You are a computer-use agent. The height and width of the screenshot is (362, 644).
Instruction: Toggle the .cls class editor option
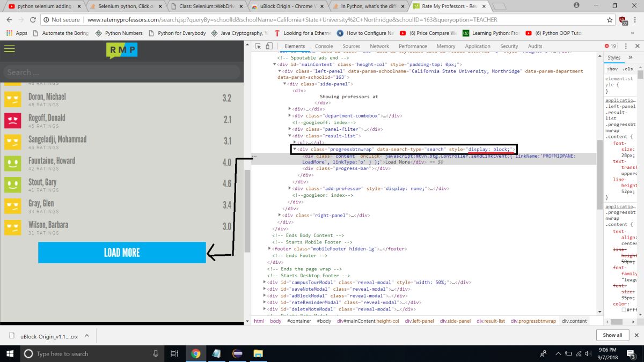coord(628,69)
